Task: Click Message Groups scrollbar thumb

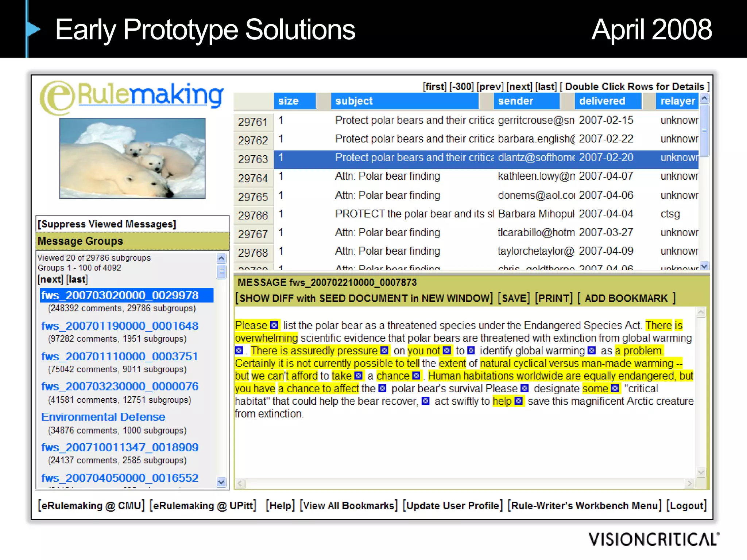Action: pos(221,271)
